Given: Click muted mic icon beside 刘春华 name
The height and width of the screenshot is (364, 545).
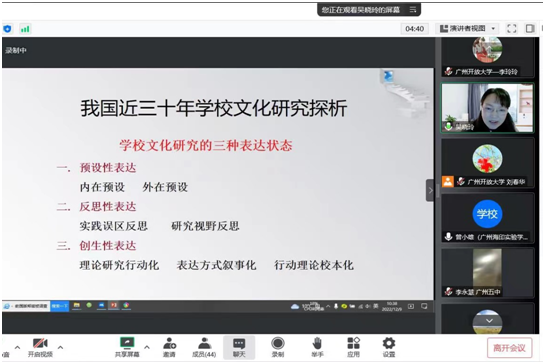Looking at the screenshot, I should point(461,181).
